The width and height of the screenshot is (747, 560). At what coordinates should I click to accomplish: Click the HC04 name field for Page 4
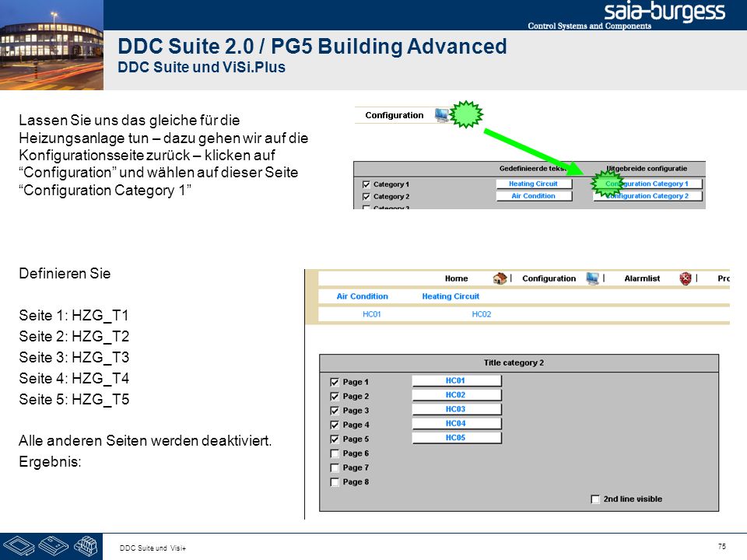(457, 423)
